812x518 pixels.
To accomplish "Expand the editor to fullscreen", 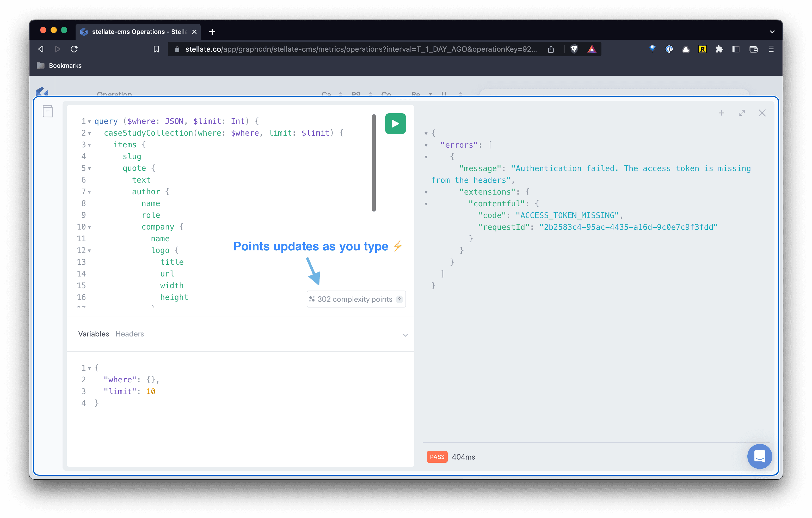I will [742, 113].
